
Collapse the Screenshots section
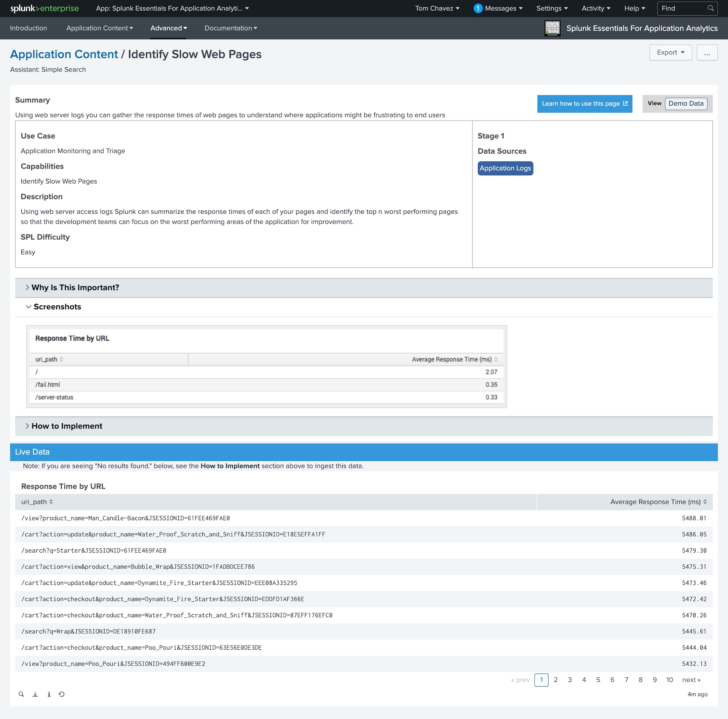point(364,307)
